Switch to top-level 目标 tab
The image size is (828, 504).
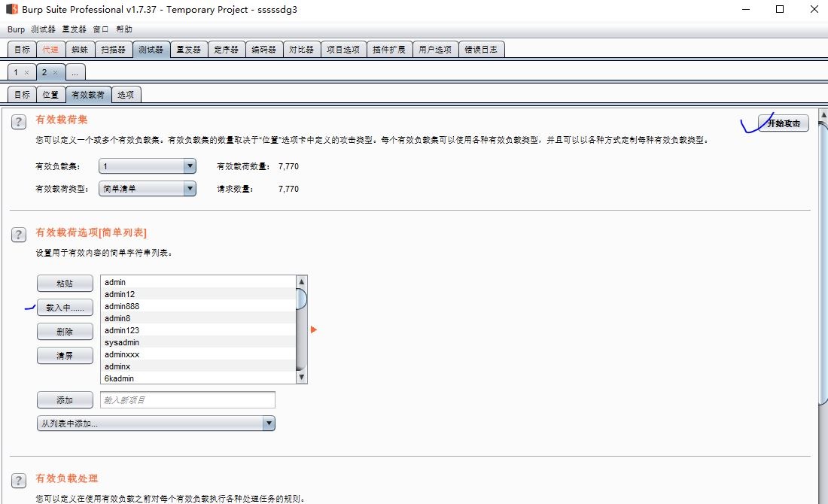22,49
